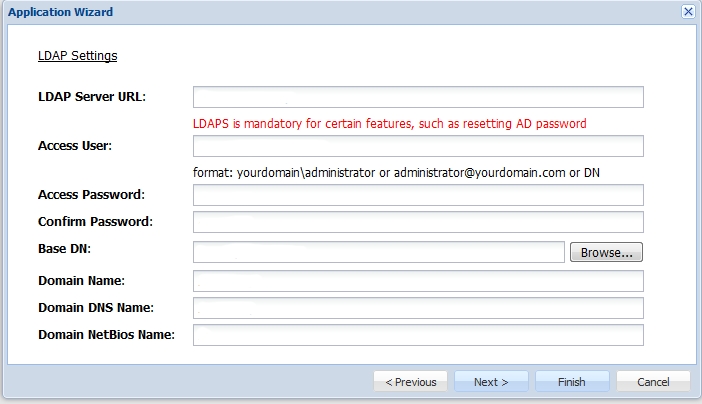This screenshot has width=702, height=404.
Task: Go back with the Previous button
Action: [x=410, y=382]
